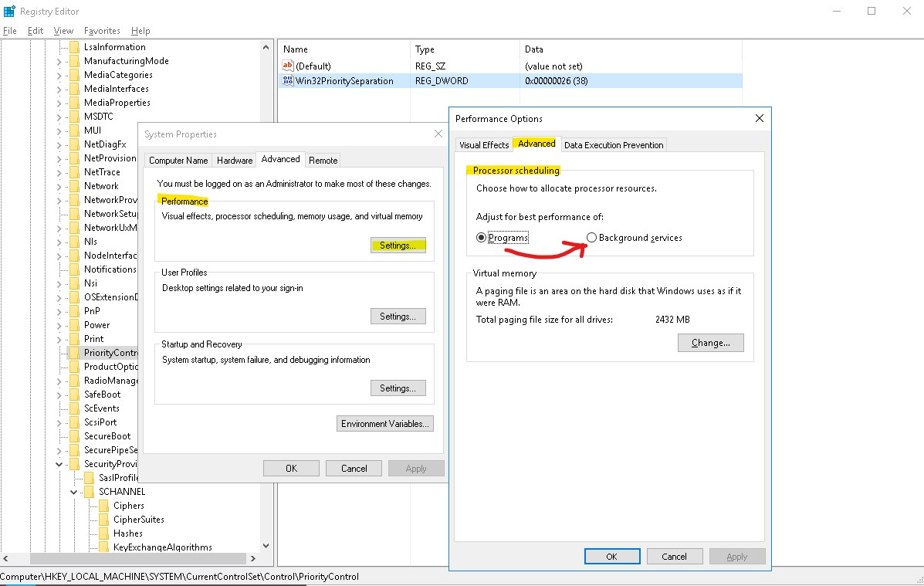
Task: Expand the Network tree node
Action: tap(59, 187)
